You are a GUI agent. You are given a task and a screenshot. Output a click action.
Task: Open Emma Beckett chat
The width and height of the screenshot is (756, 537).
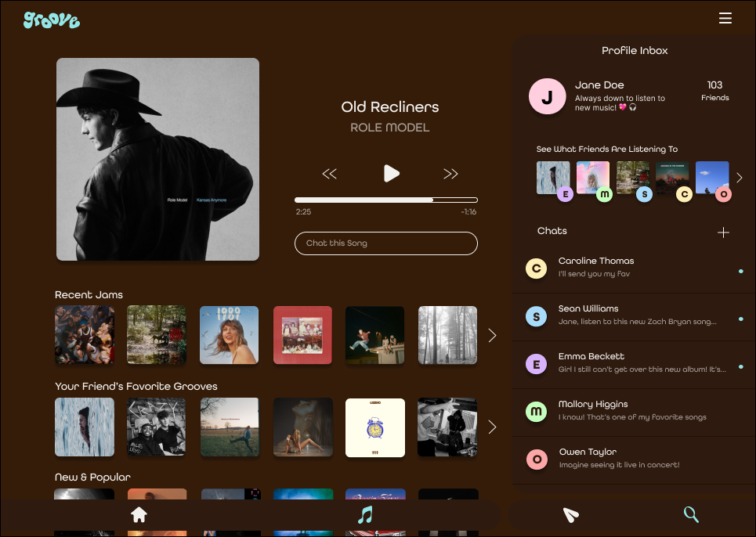634,364
